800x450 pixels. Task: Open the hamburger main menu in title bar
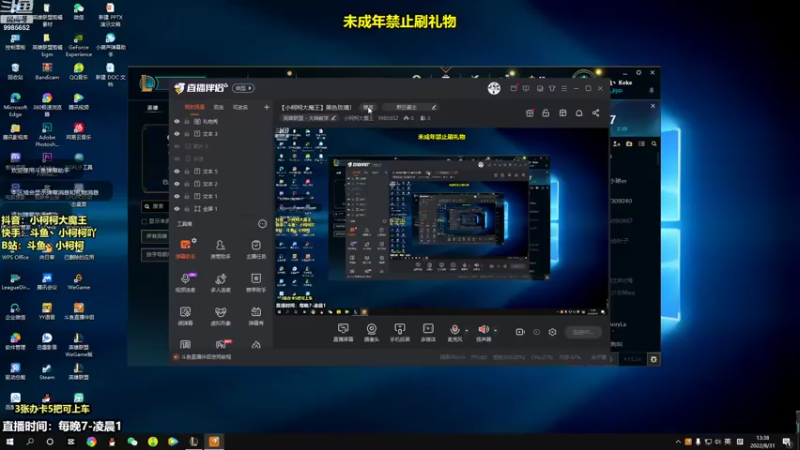(564, 88)
